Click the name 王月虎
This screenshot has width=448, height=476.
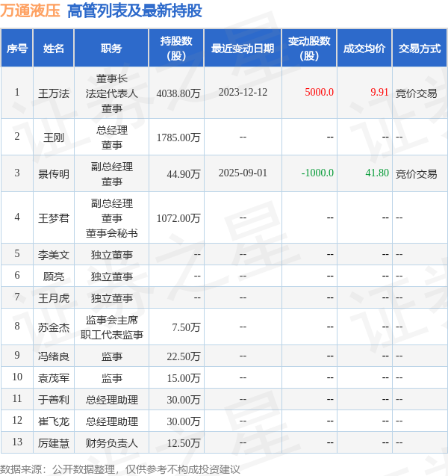(x=54, y=298)
